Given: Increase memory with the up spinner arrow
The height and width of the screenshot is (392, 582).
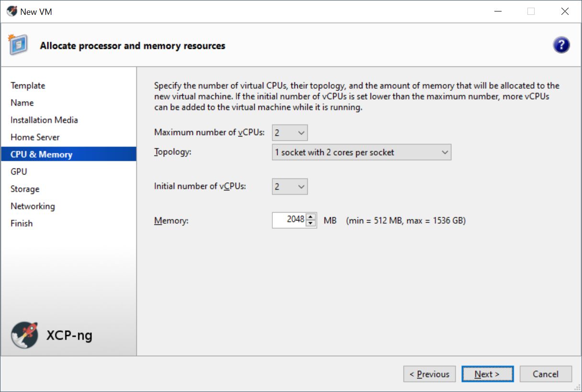Looking at the screenshot, I should 311,217.
